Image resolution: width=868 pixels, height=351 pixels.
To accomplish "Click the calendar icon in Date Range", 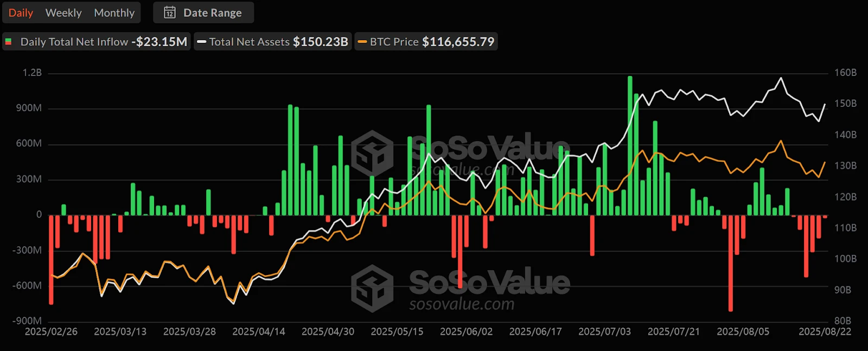I will [170, 12].
